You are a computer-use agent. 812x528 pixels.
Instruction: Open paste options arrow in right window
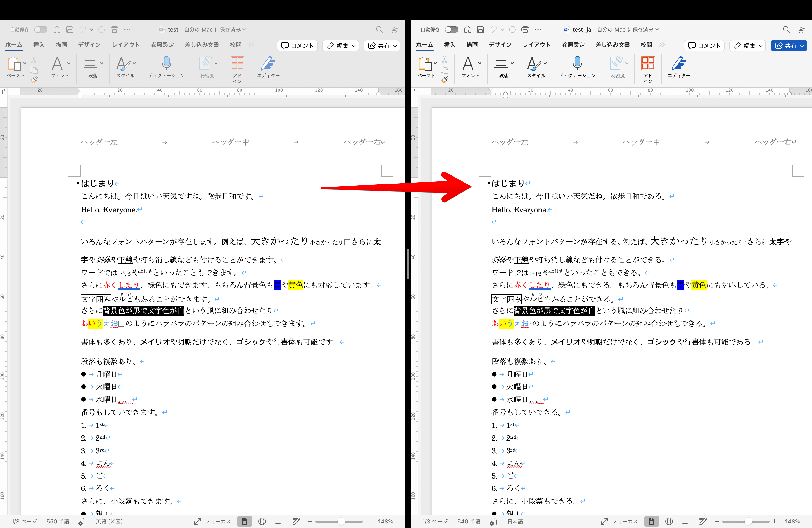[435, 63]
